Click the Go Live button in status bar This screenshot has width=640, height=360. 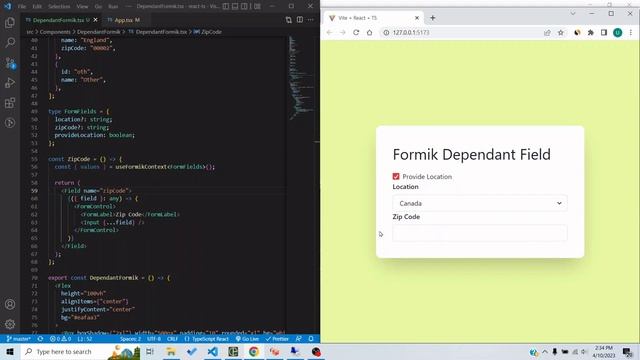247,339
